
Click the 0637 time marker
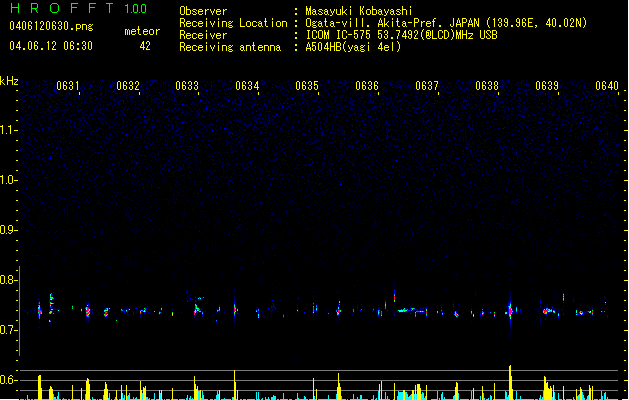(427, 86)
